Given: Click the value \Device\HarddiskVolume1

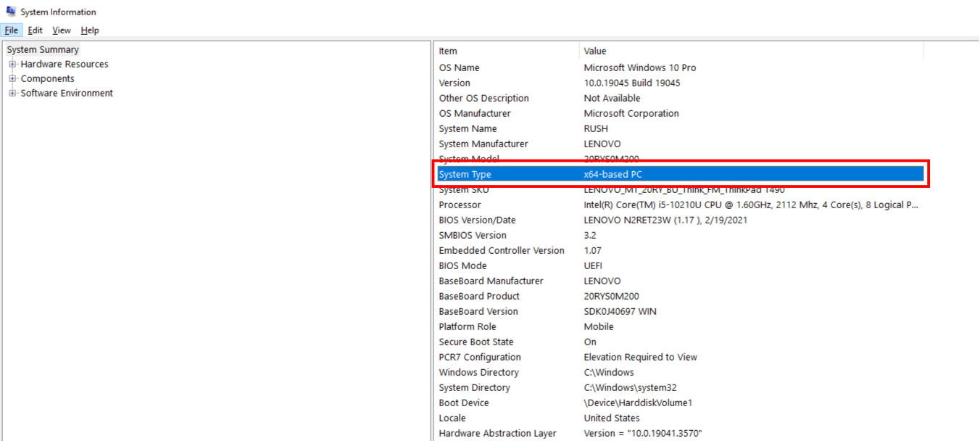Looking at the screenshot, I should coord(636,403).
